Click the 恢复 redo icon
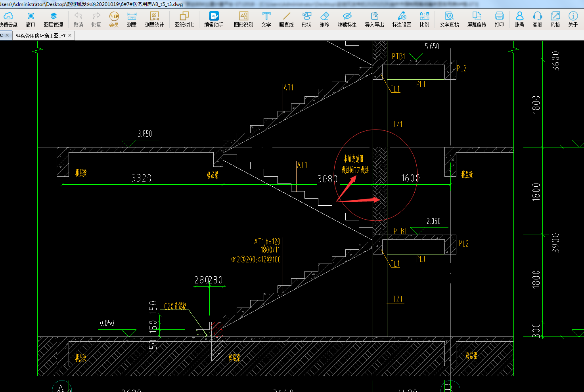 tap(96, 19)
